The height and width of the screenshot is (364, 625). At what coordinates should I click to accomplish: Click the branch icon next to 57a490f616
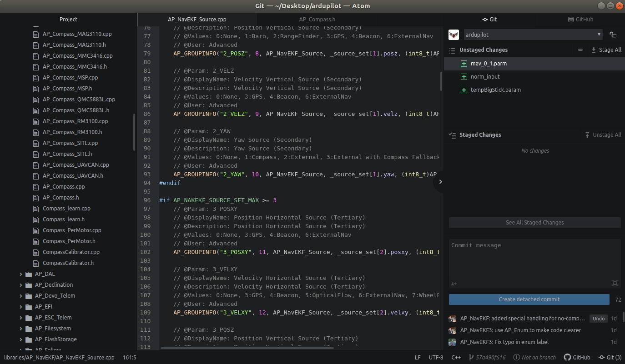(471, 358)
